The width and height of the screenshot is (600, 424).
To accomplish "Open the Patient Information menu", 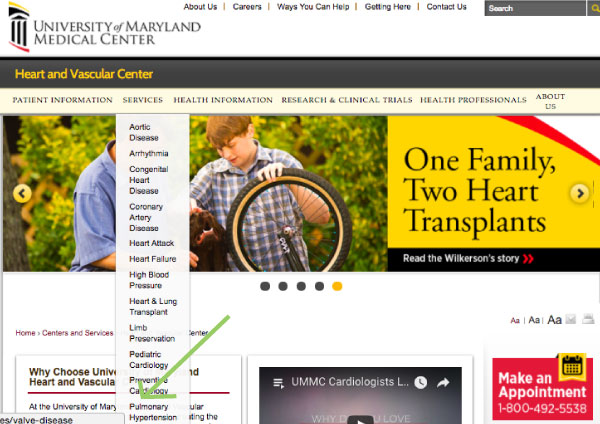I will [62, 100].
